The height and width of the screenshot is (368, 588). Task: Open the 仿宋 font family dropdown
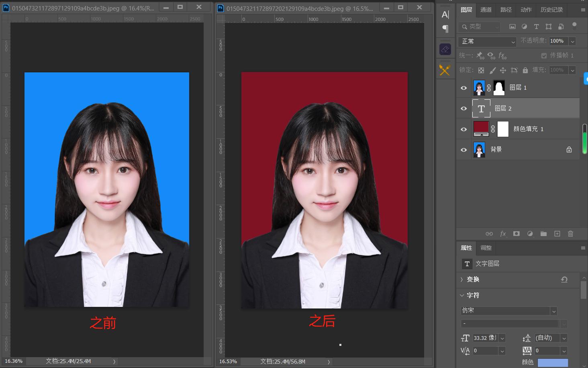[x=509, y=310]
